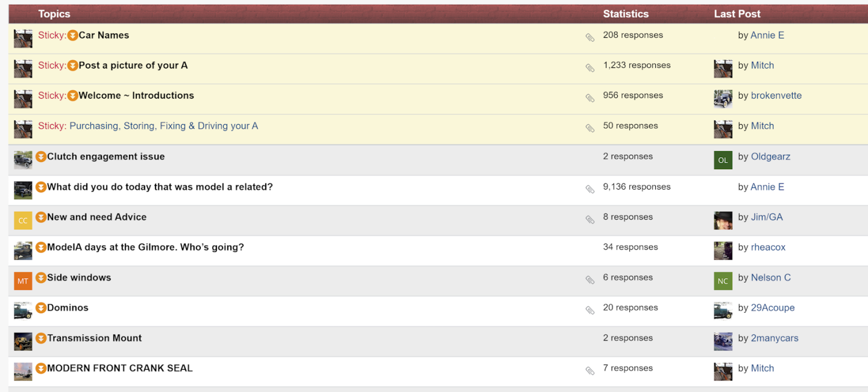Viewport: 868px width, 392px height.
Task: Click the paperclip icon on Post a picture row
Action: tap(590, 68)
